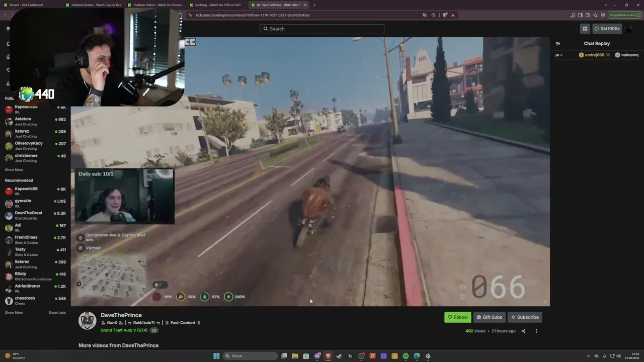Viewport: 644px width, 362px height.
Task: Open the video more options menu
Action: point(536,331)
